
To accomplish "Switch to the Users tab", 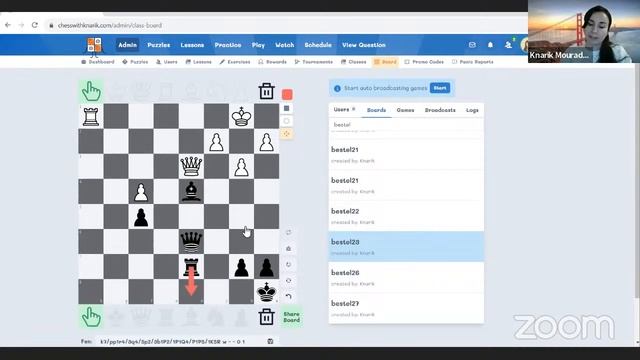I will click(x=341, y=109).
